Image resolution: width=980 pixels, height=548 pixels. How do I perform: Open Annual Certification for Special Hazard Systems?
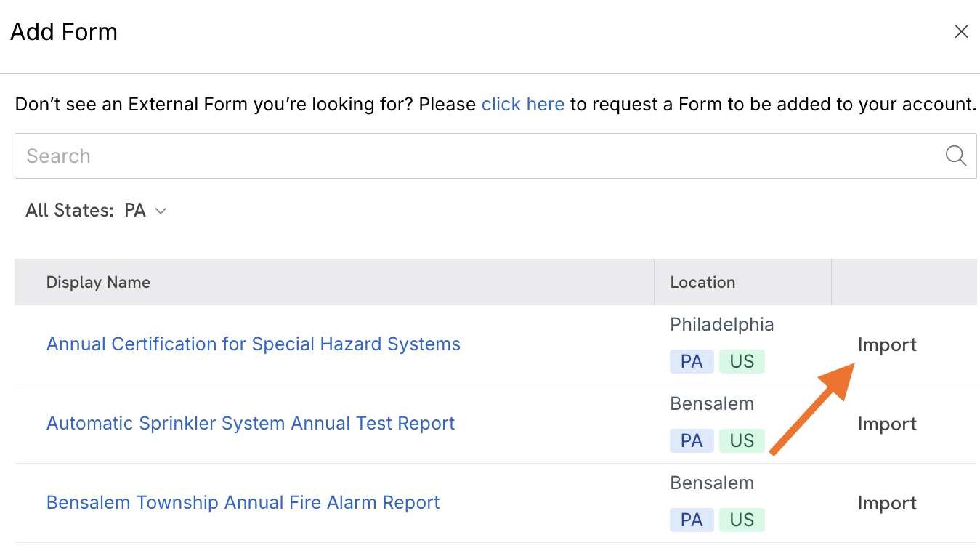coord(253,344)
